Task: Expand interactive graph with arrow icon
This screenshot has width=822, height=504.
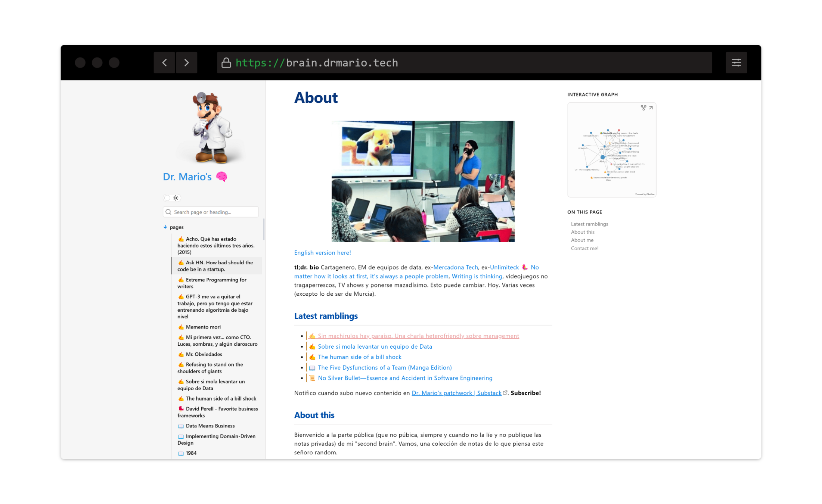Action: 651,108
